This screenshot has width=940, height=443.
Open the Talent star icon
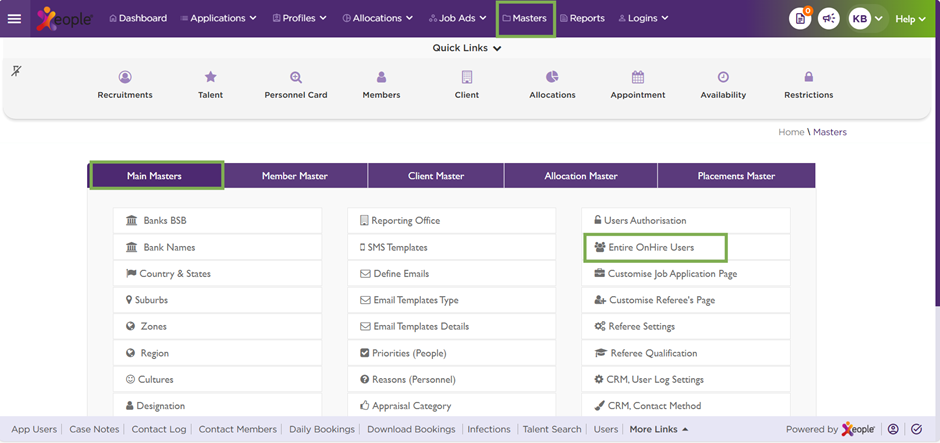(211, 77)
